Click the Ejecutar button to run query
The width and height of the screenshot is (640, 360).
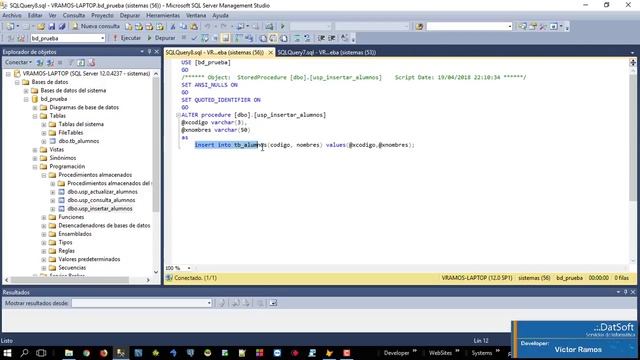(127, 38)
